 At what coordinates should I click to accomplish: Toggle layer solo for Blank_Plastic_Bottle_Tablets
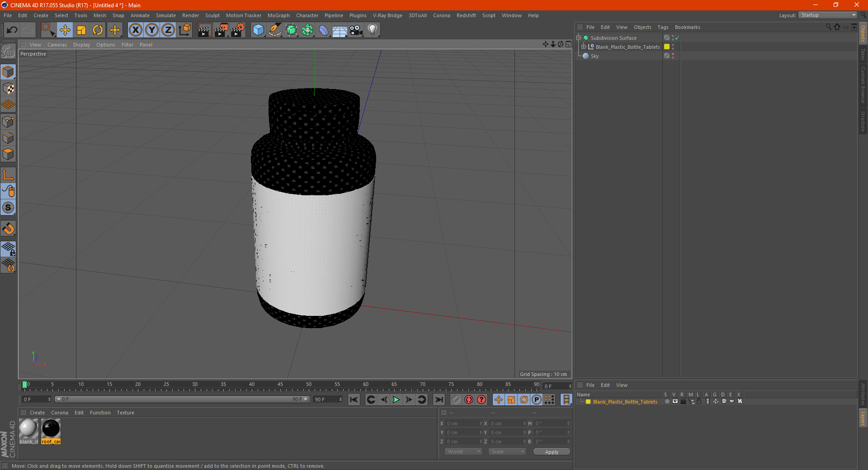[x=667, y=401]
